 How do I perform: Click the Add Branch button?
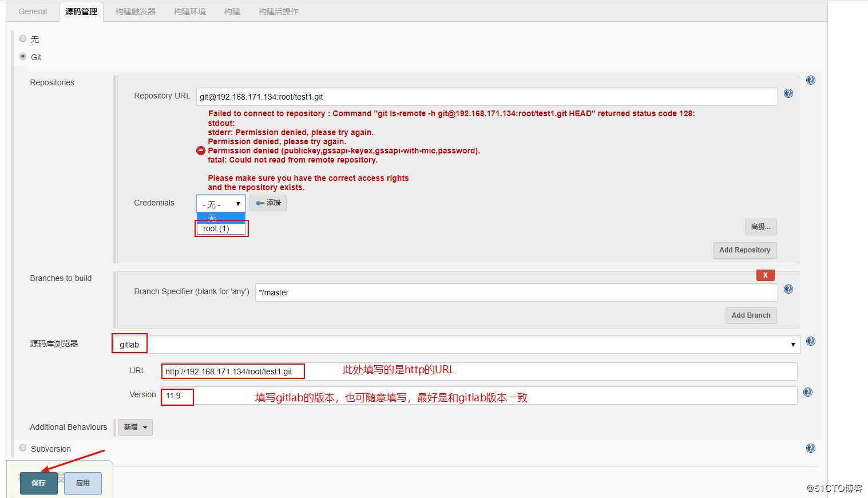pyautogui.click(x=751, y=315)
